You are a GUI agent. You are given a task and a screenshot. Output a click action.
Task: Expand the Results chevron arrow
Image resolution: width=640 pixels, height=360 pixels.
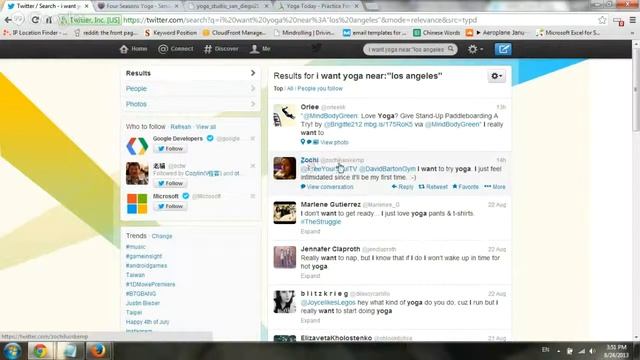pos(253,73)
